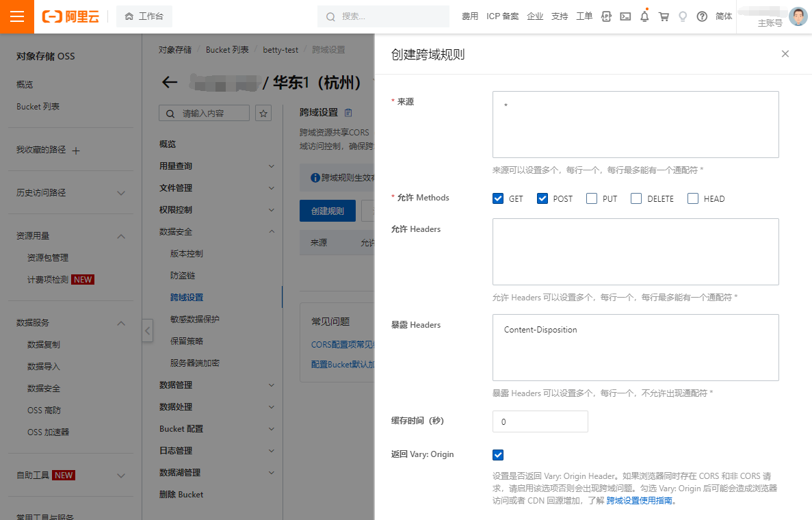Click the back arrow beside bucket name
Image resolution: width=812 pixels, height=520 pixels.
tap(170, 83)
